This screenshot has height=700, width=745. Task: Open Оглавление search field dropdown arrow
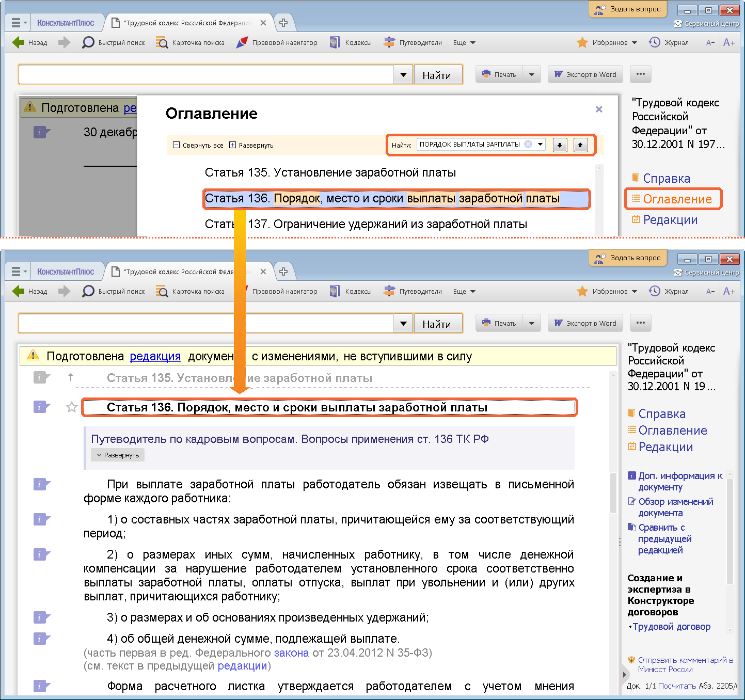point(541,144)
